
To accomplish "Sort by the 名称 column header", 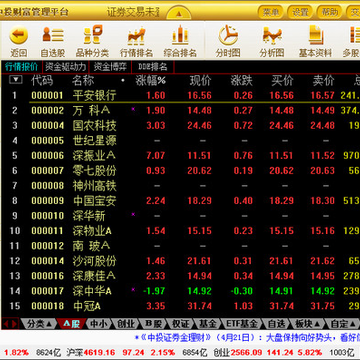I will tap(83, 80).
